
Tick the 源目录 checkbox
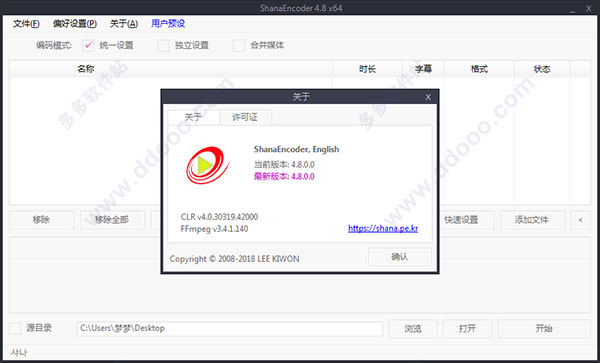(15, 328)
